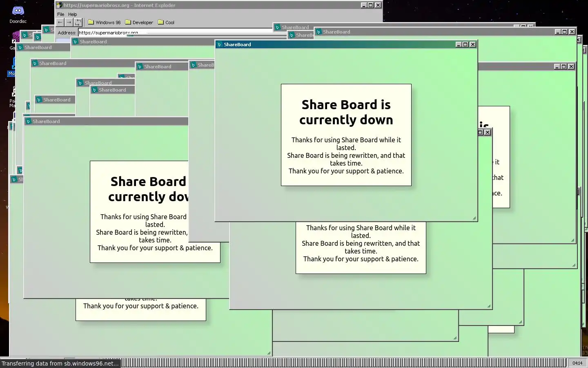Click the cut-off 'currently dov' heading

pos(148,197)
